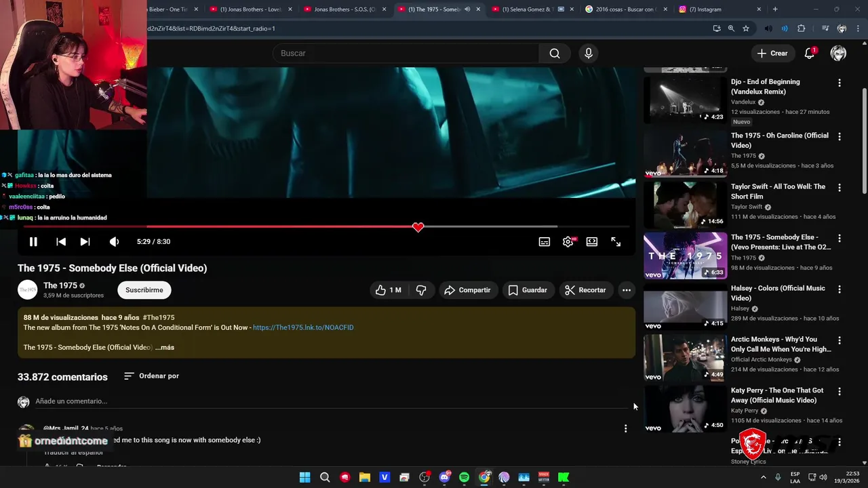Click the YouTube search magnifier button
868x488 pixels.
(x=555, y=53)
